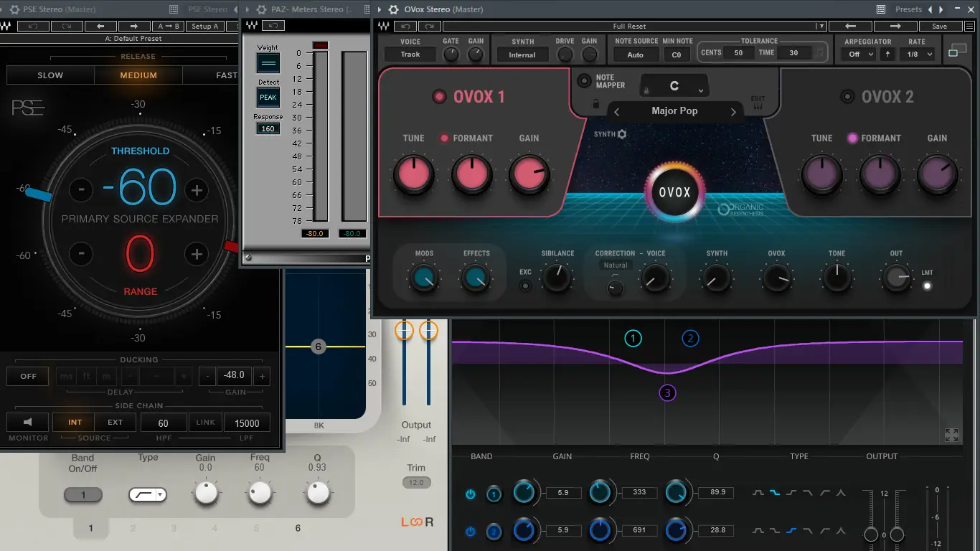Click the OVox OUT knob
The image size is (980, 551).
coord(897,278)
